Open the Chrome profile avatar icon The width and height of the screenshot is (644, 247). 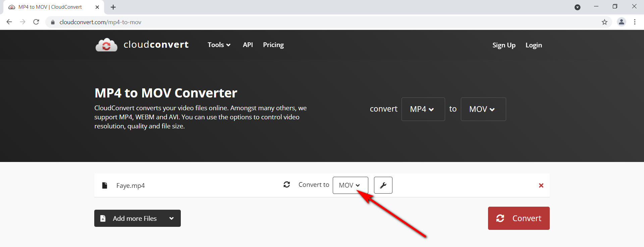pos(621,22)
